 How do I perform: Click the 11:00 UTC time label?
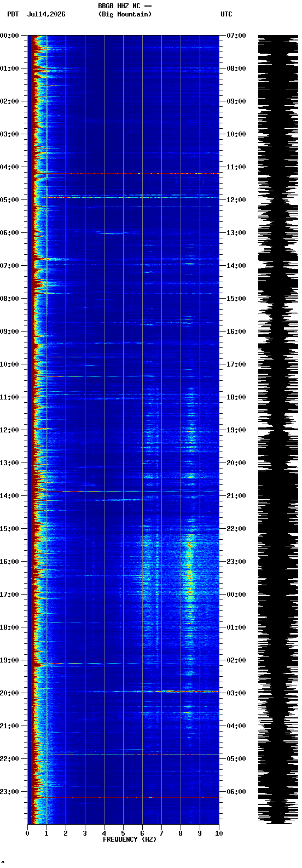[236, 167]
